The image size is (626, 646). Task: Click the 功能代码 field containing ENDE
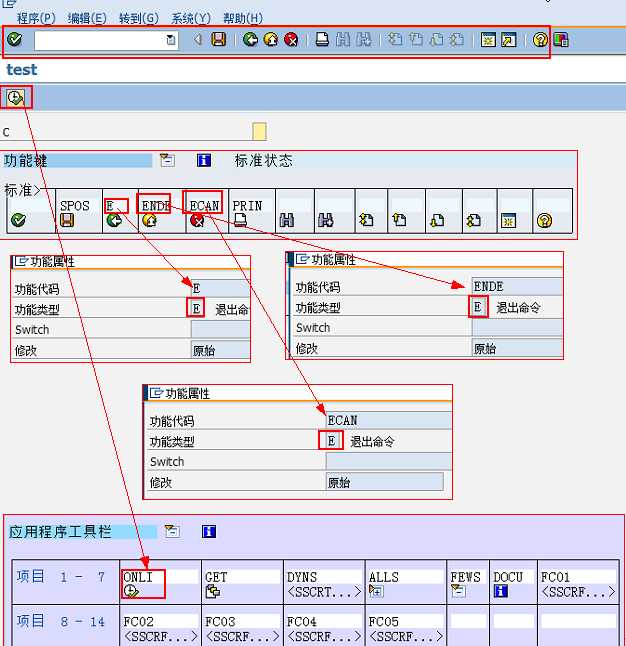(516, 287)
